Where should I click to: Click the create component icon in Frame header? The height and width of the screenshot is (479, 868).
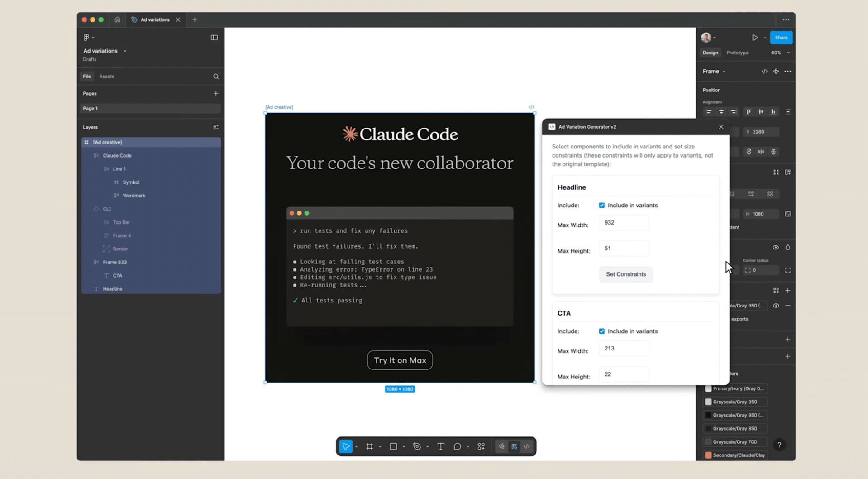[x=776, y=72]
